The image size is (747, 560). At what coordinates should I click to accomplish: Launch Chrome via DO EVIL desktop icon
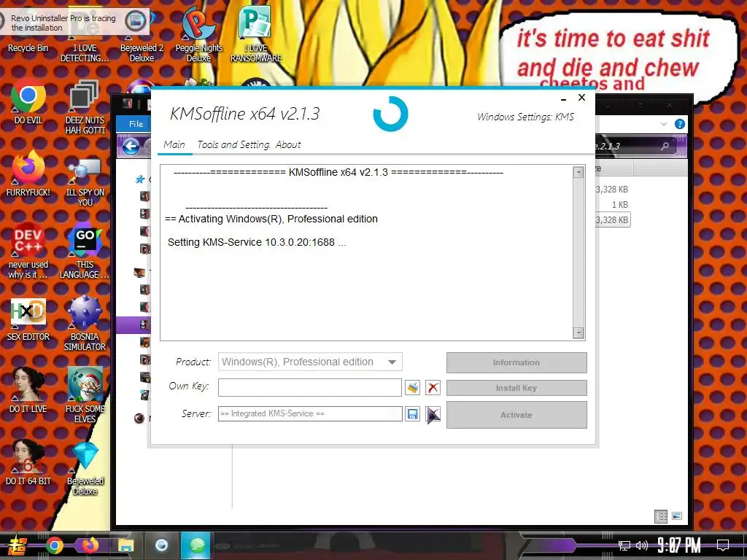pos(28,102)
